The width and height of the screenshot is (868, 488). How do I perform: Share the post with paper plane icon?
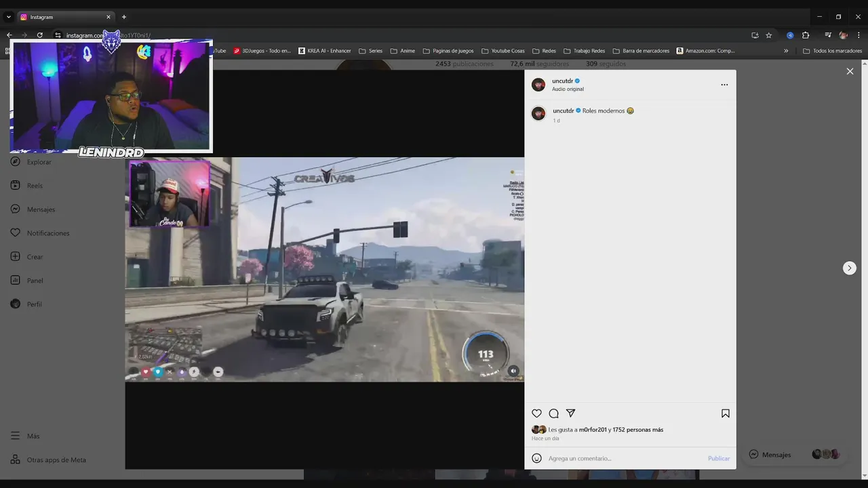click(x=570, y=413)
